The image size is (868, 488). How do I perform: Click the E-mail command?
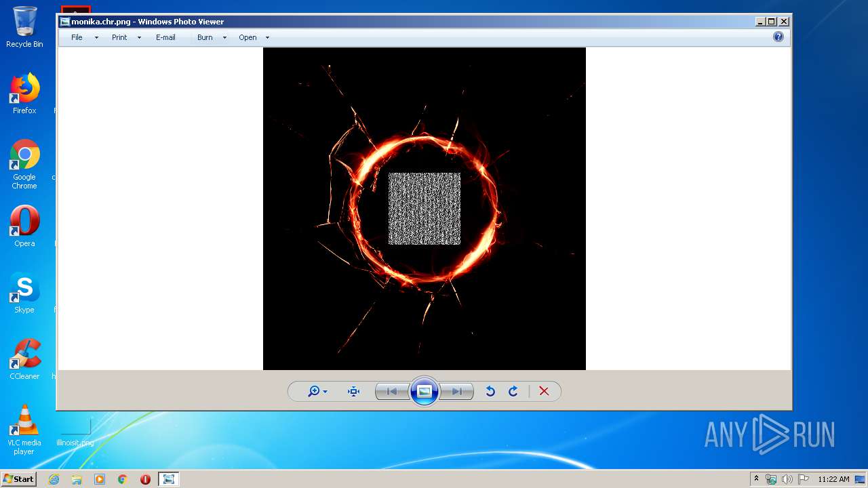165,37
